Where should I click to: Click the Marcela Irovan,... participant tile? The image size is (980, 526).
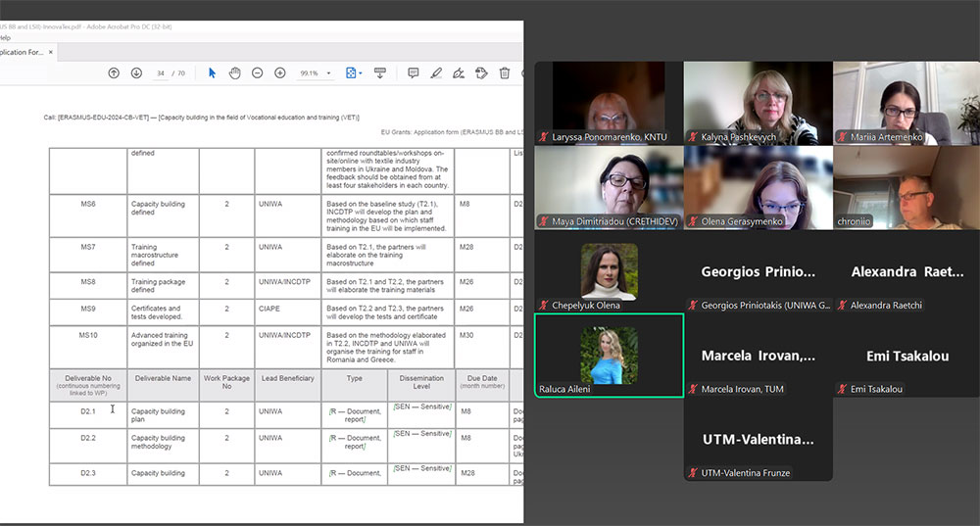(759, 356)
